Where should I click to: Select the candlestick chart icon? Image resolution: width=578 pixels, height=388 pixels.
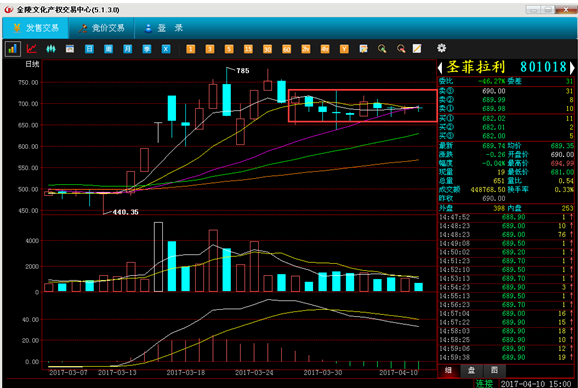[x=51, y=49]
